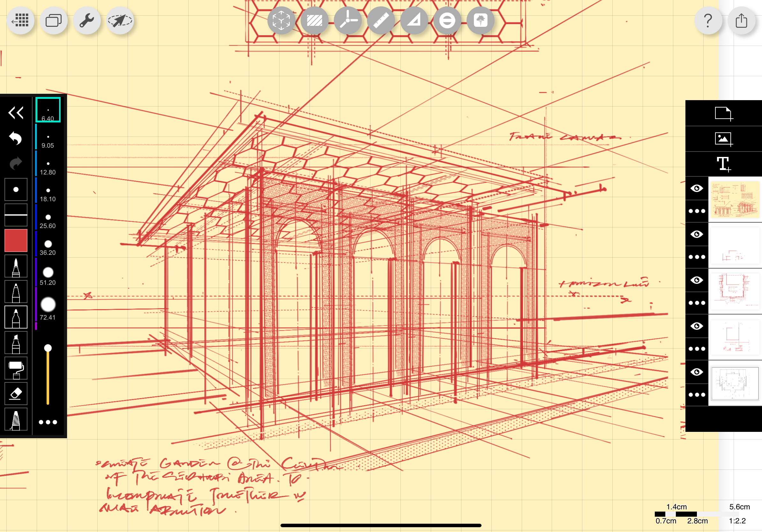The image size is (762, 532).
Task: Open the 3D cube perspective tool
Action: [x=281, y=20]
